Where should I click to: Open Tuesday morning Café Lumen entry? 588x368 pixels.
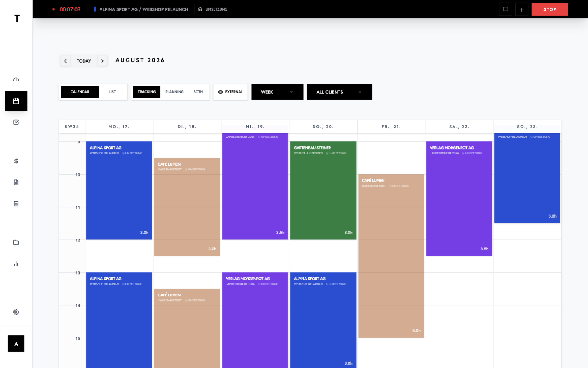(x=187, y=207)
